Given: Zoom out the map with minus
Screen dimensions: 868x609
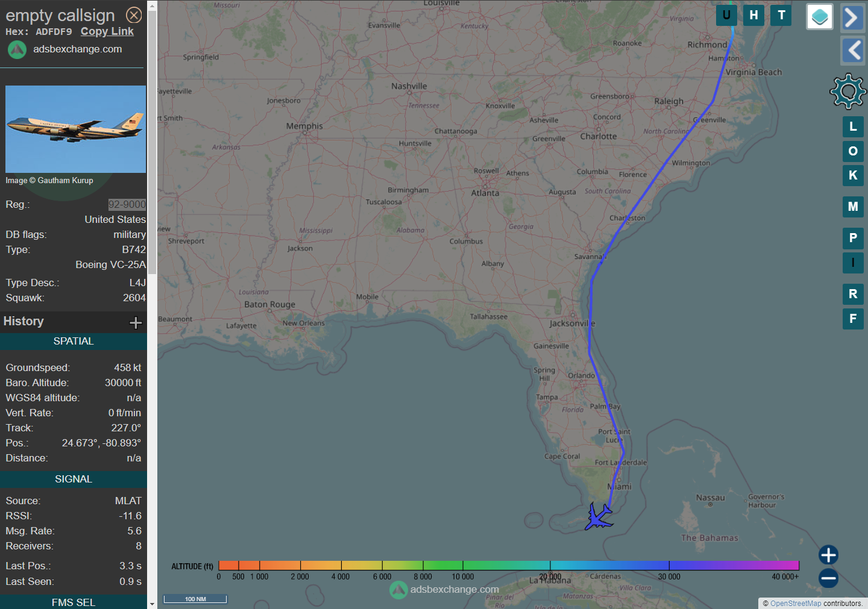Looking at the screenshot, I should [x=828, y=578].
